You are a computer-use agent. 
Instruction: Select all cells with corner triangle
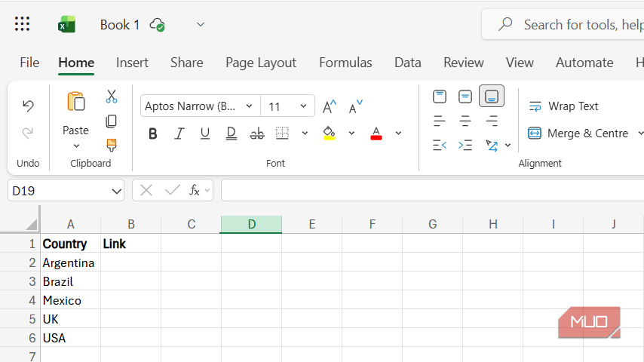tap(32, 224)
